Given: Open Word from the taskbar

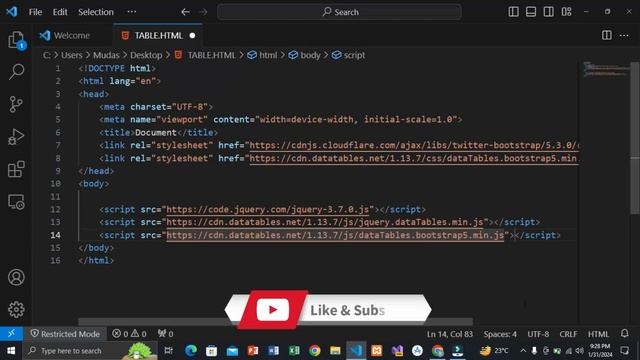Looking at the screenshot, I should tap(273, 350).
